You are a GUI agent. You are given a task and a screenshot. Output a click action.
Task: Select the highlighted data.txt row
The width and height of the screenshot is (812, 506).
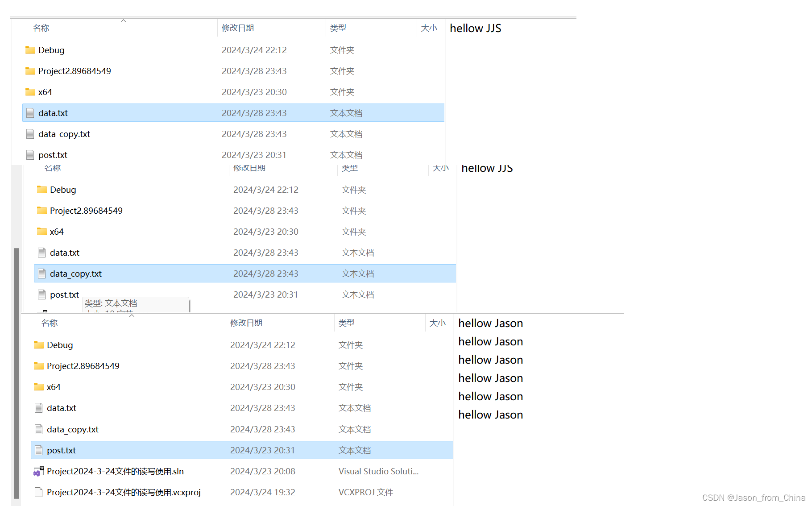[x=233, y=113]
